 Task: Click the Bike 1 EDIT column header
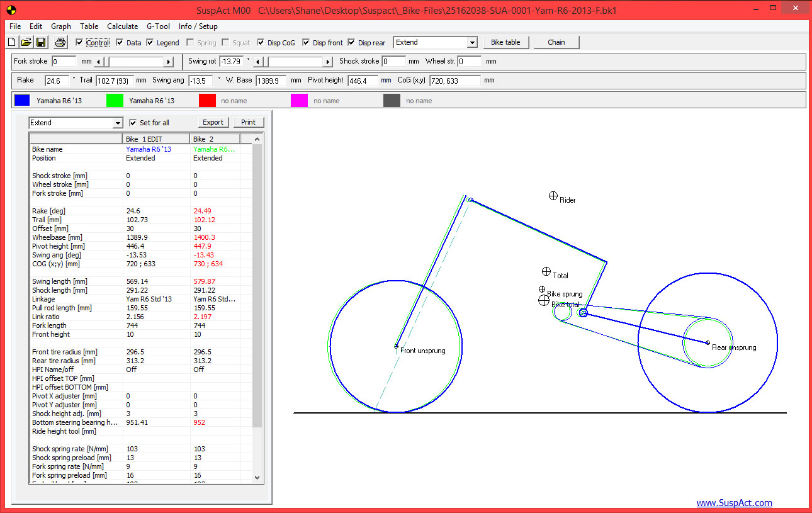click(x=155, y=139)
